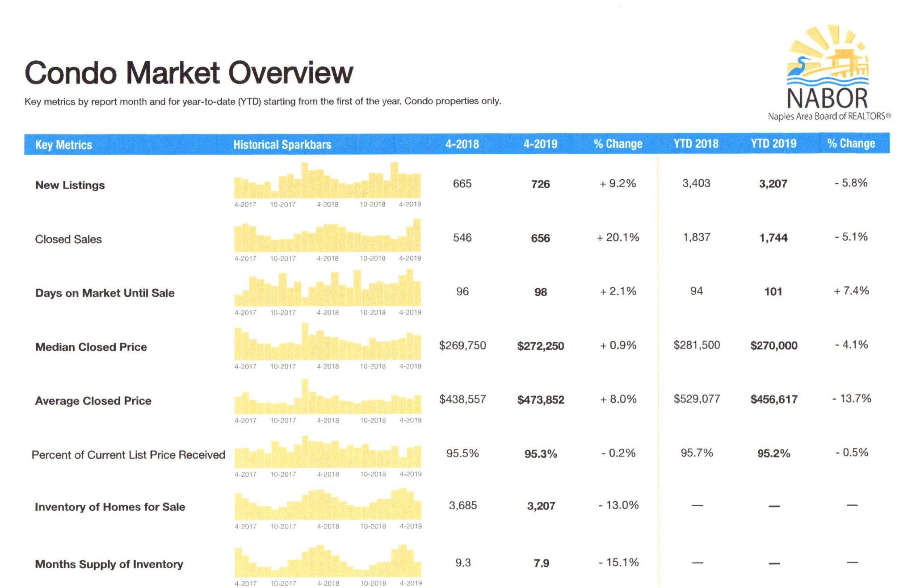Click the Closed Sales sparkbar chart
The width and height of the screenshot is (916, 588).
pyautogui.click(x=328, y=235)
